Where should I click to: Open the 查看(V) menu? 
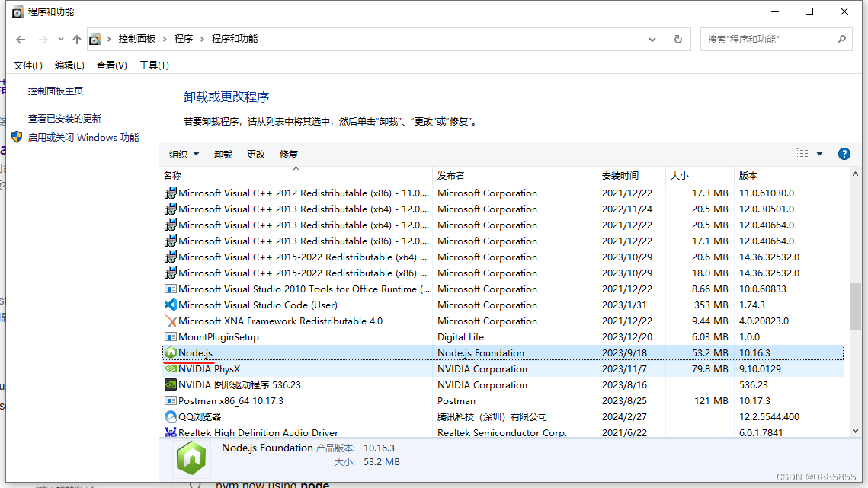click(x=111, y=65)
